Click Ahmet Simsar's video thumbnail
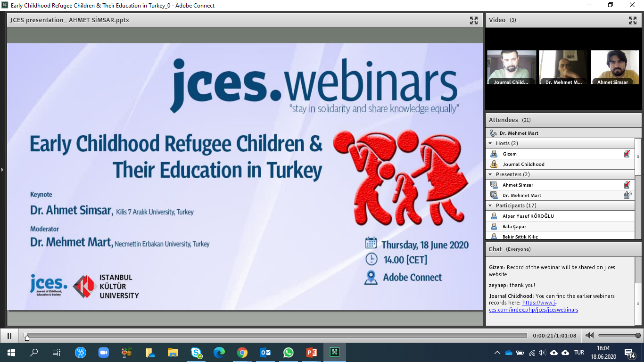The width and height of the screenshot is (644, 362). (x=615, y=67)
